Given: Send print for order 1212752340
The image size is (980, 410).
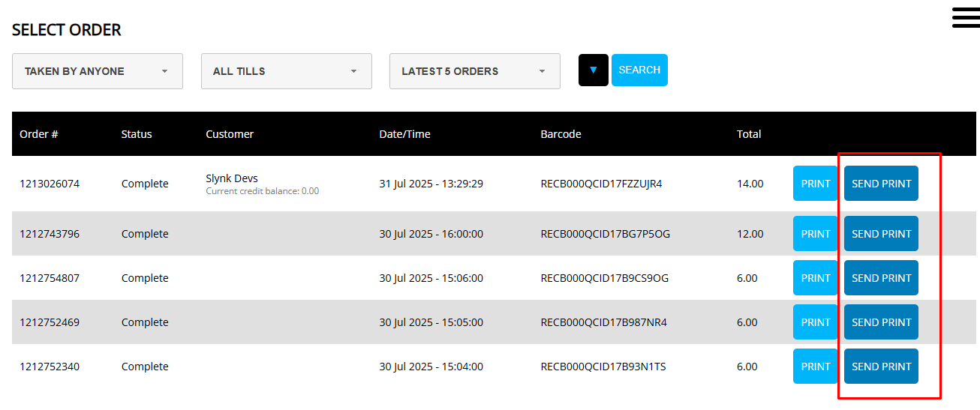Looking at the screenshot, I should (881, 367).
